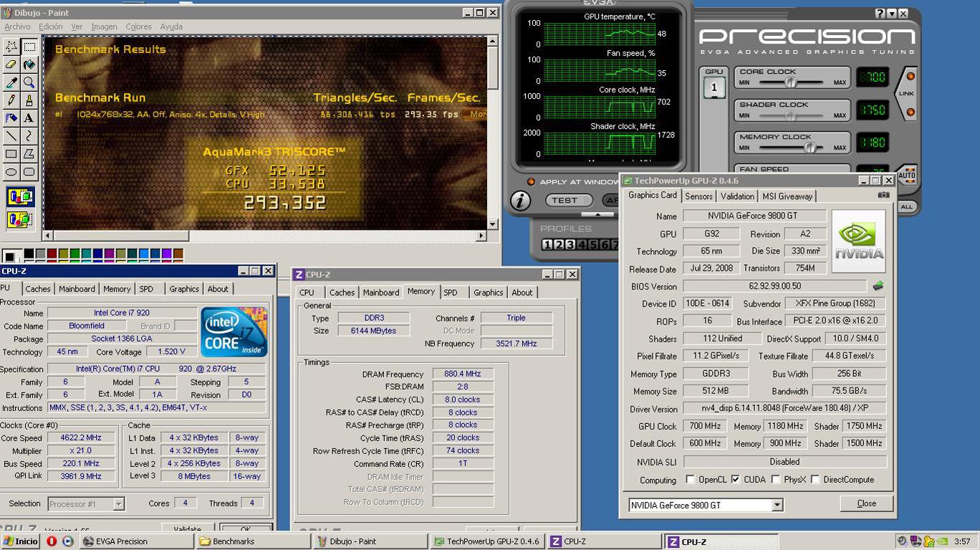Select the Pencil tool in Paint
The height and width of the screenshot is (550, 980).
coord(11,101)
